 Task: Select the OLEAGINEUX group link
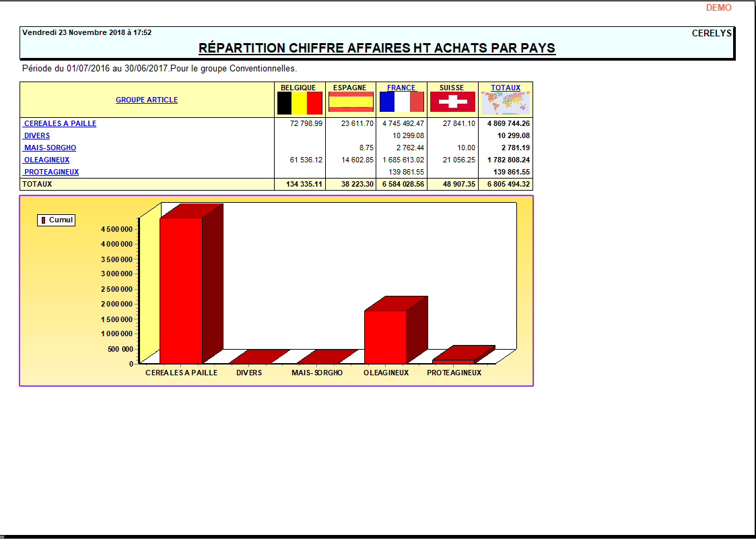(47, 160)
